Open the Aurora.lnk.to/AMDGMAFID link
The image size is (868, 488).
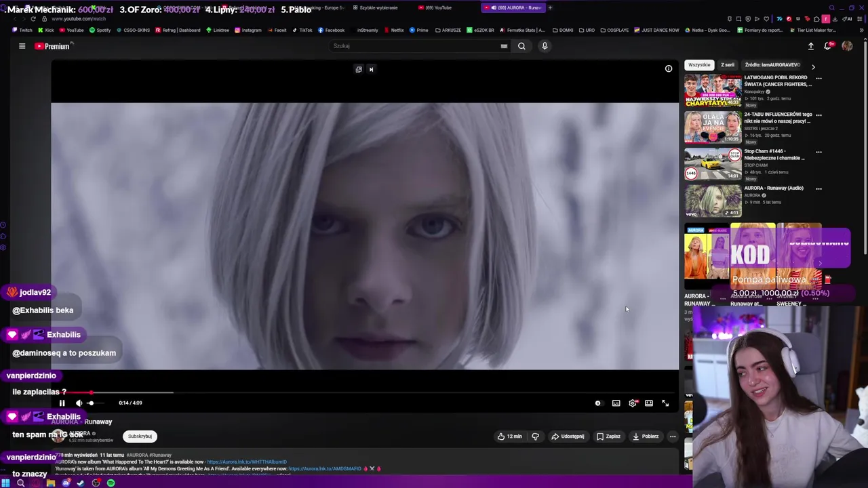324,468
